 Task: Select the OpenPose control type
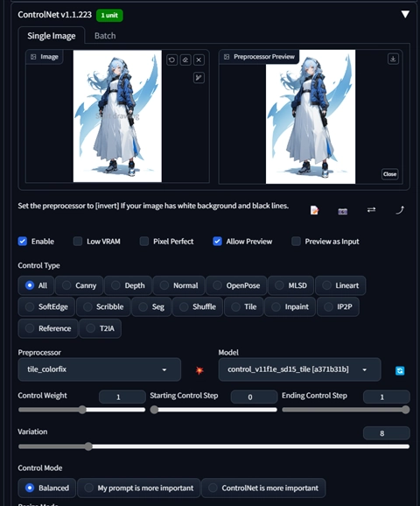(x=236, y=285)
